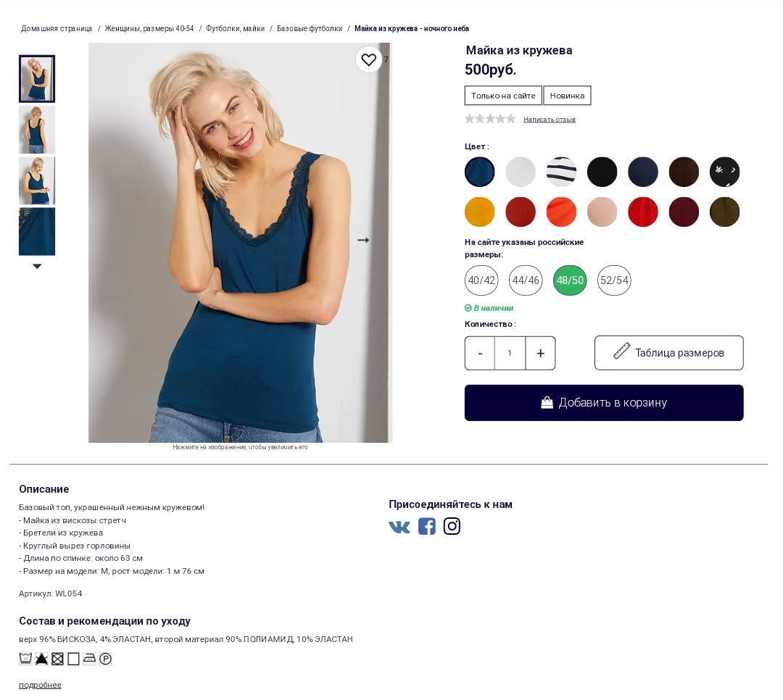The height and width of the screenshot is (700, 783).
Task: Select size 44/46
Action: [526, 280]
